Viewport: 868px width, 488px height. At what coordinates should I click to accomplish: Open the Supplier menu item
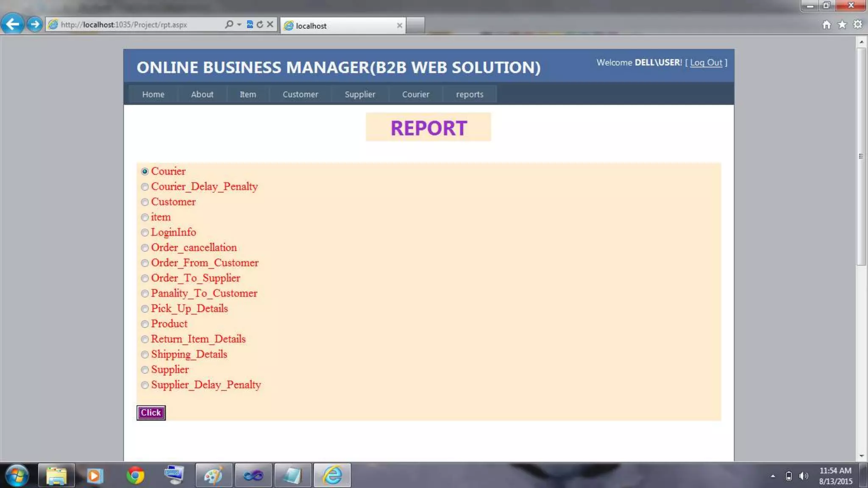(360, 94)
